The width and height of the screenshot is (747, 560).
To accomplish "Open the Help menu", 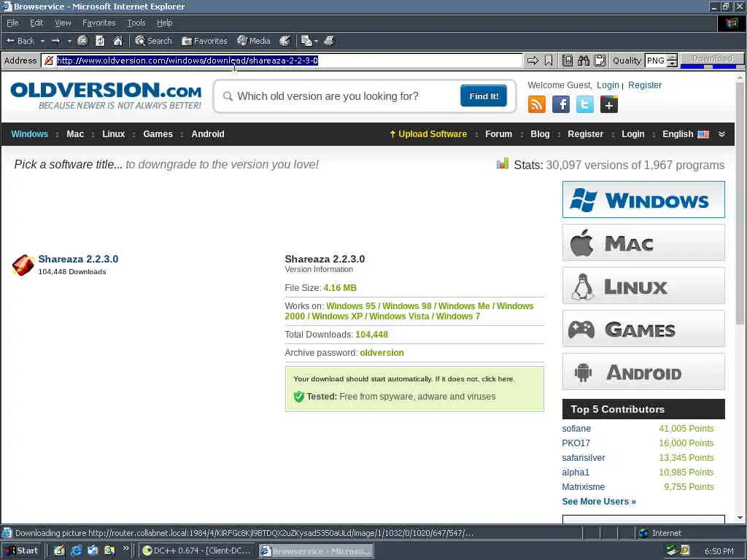I will click(164, 23).
